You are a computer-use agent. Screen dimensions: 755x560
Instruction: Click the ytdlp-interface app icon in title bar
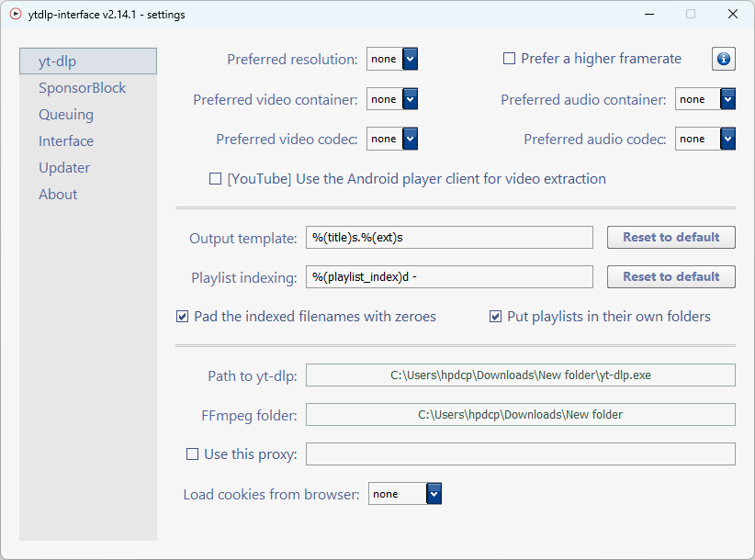[x=16, y=14]
